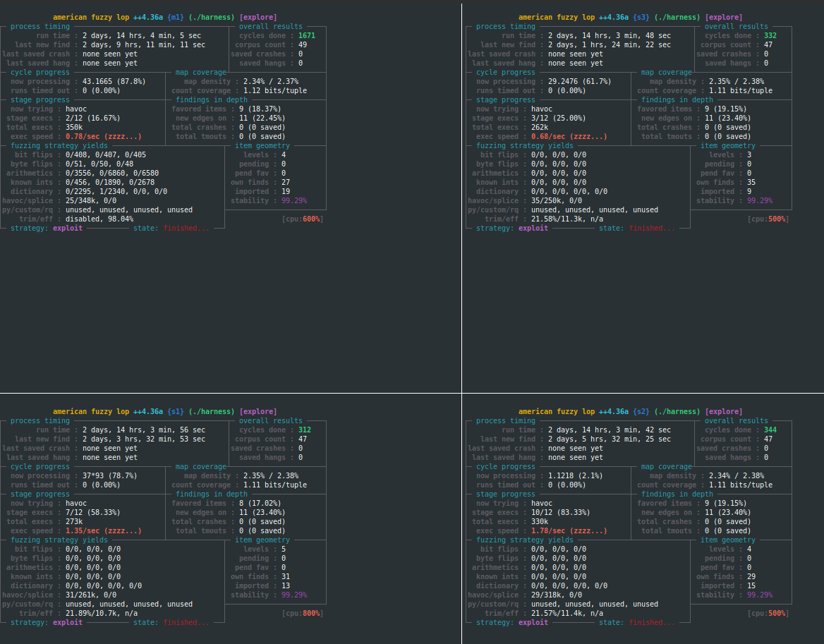Select the m1 pane title 'american fuzzy lop'

coord(91,18)
